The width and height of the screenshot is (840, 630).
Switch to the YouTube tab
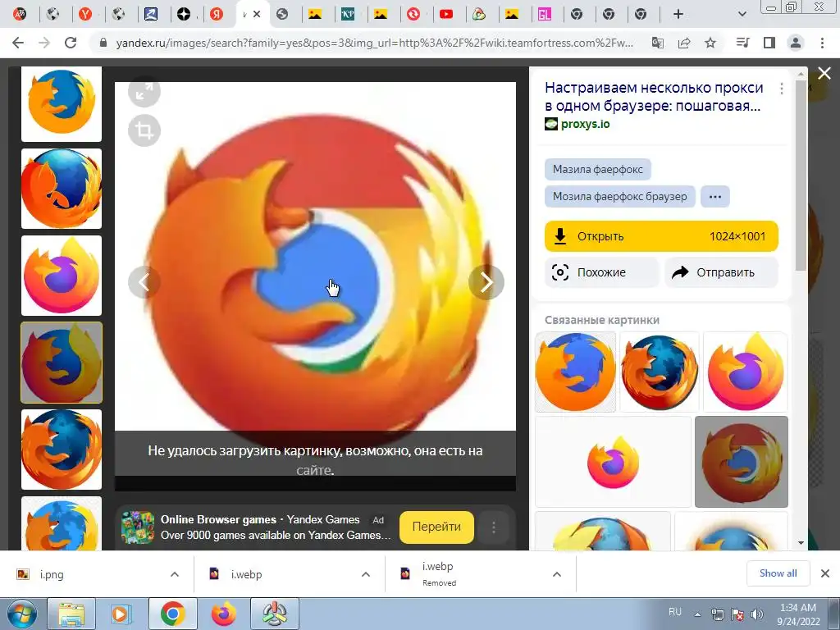coord(445,15)
